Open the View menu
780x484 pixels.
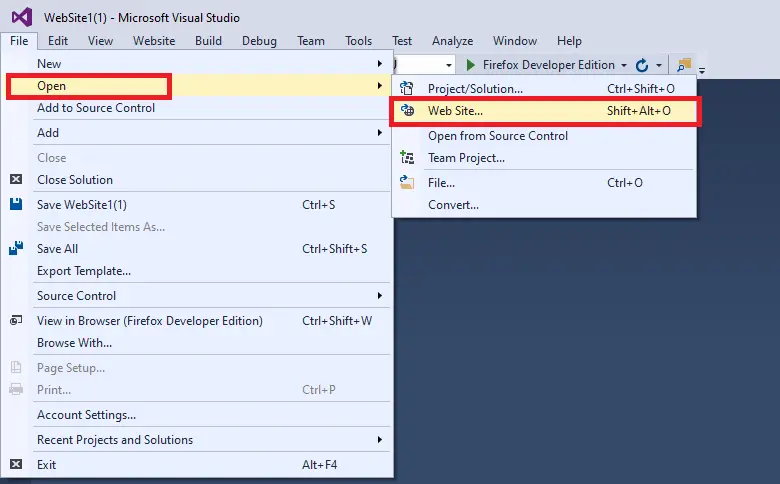click(x=100, y=41)
